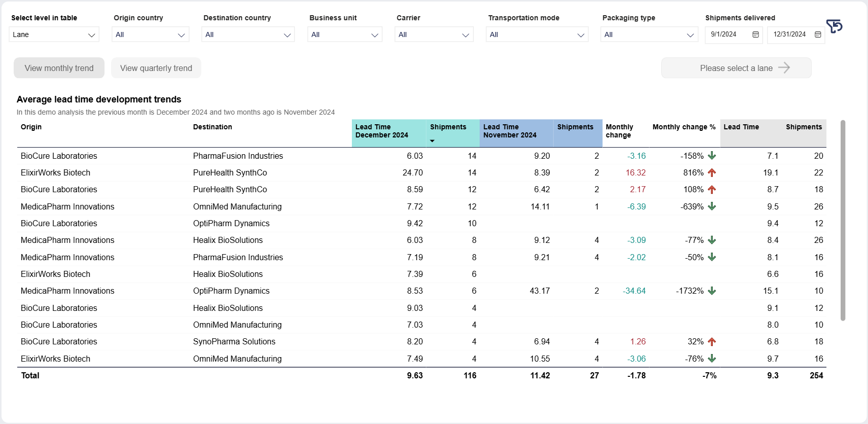Viewport: 868px width, 424px height.
Task: Click the end date field 12/31/2024
Action: (796, 34)
